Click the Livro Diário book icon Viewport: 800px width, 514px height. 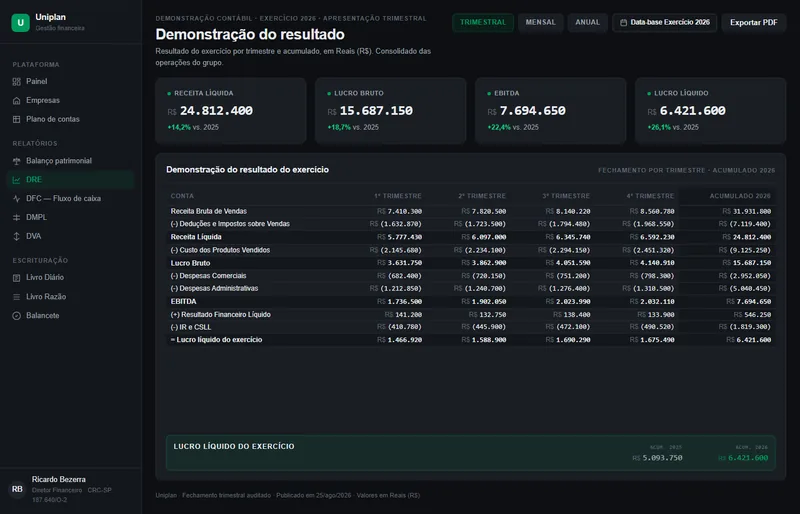tap(16, 278)
